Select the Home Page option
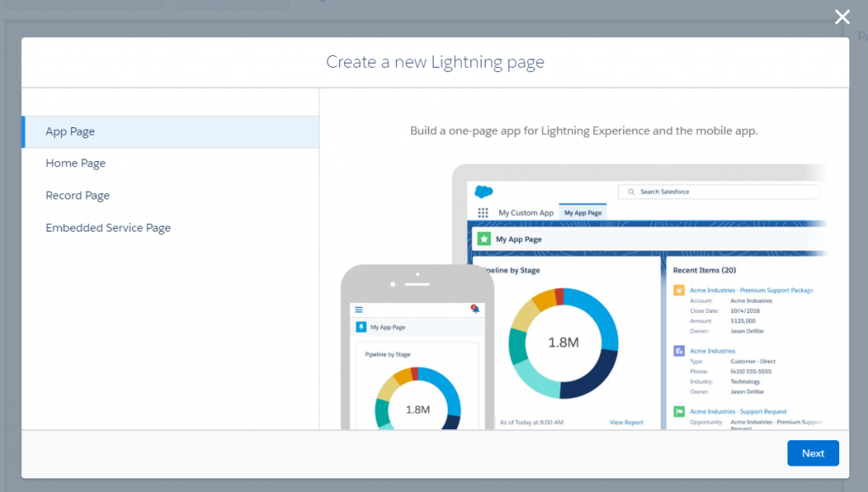Viewport: 868px width, 492px height. [75, 163]
